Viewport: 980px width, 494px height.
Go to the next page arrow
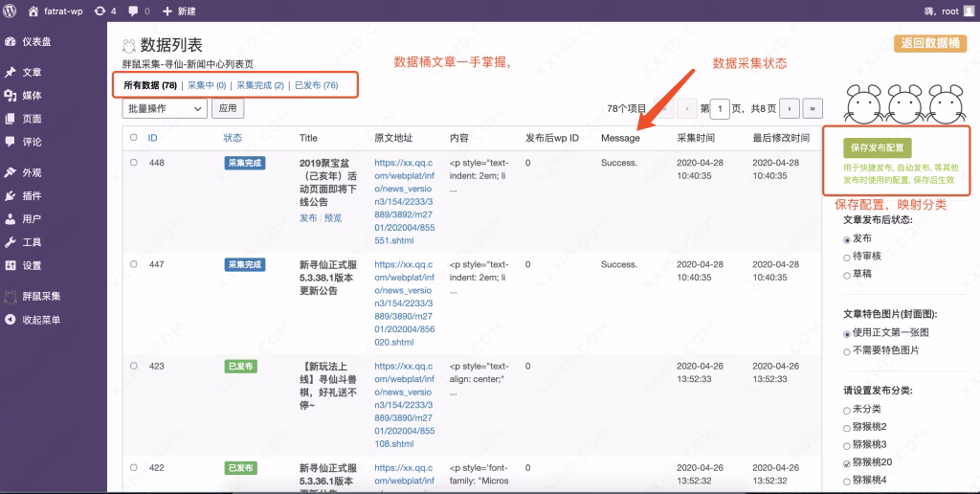click(790, 109)
